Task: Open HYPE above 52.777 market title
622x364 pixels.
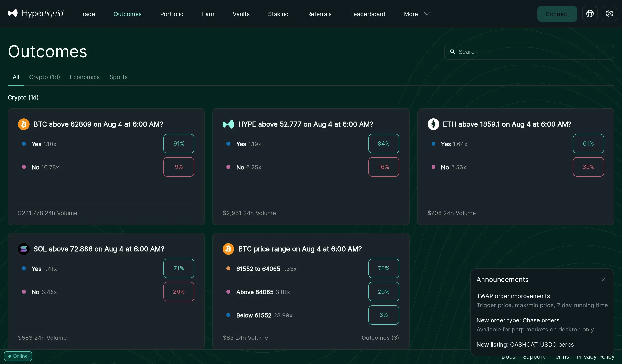Action: 306,124
